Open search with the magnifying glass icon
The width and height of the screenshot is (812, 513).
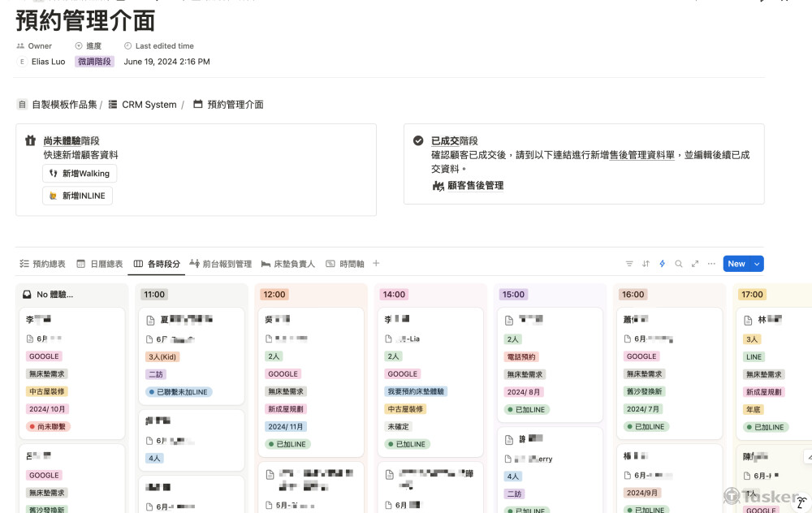point(679,263)
